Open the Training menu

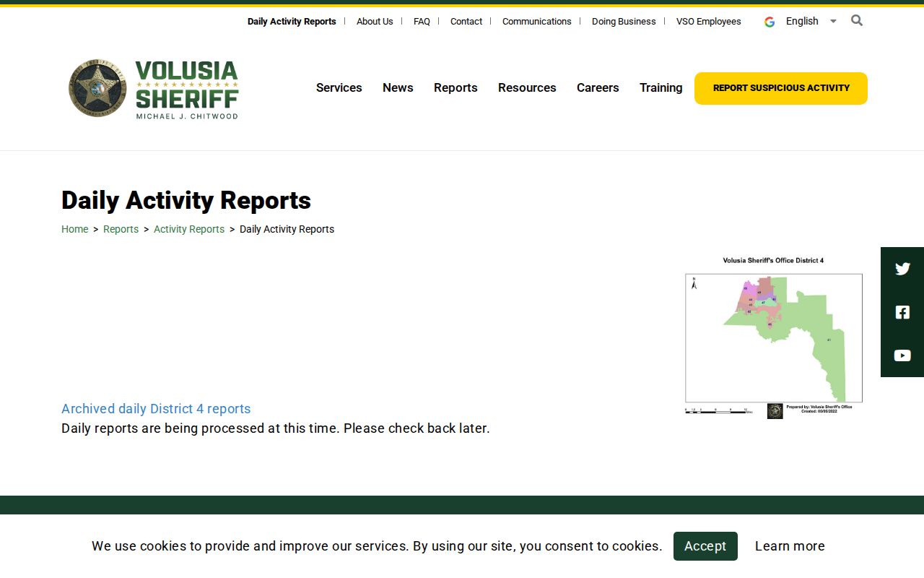[x=661, y=87]
